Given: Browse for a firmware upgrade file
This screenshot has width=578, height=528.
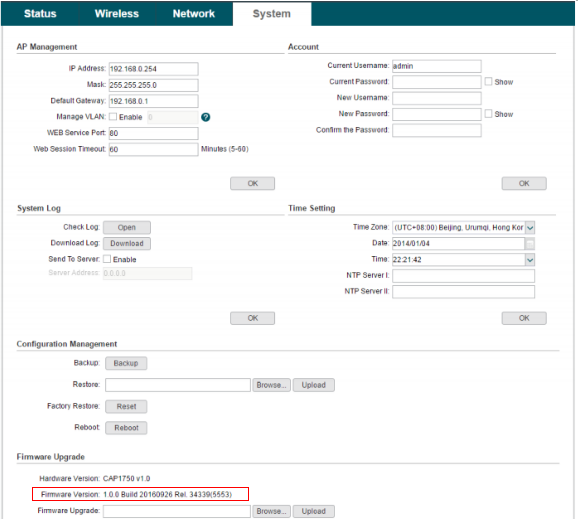Looking at the screenshot, I should click(271, 511).
